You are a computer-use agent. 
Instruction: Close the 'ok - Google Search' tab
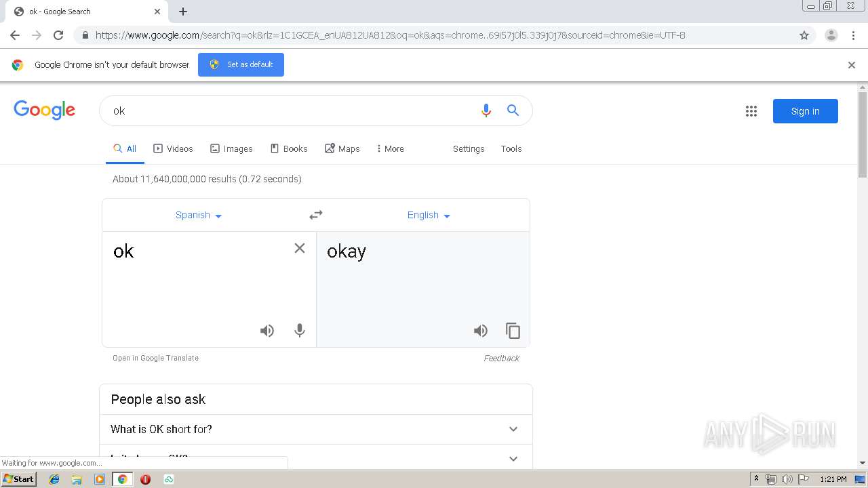pyautogui.click(x=157, y=12)
